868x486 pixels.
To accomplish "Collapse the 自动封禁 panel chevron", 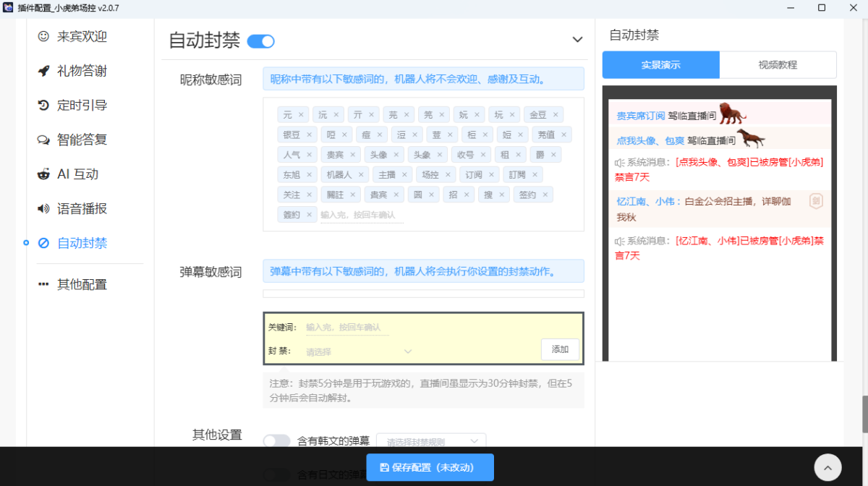I will (576, 40).
